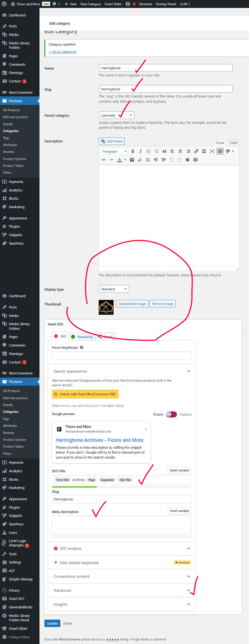Insert or edit a link
This screenshot has height=644, width=249.
click(196, 151)
